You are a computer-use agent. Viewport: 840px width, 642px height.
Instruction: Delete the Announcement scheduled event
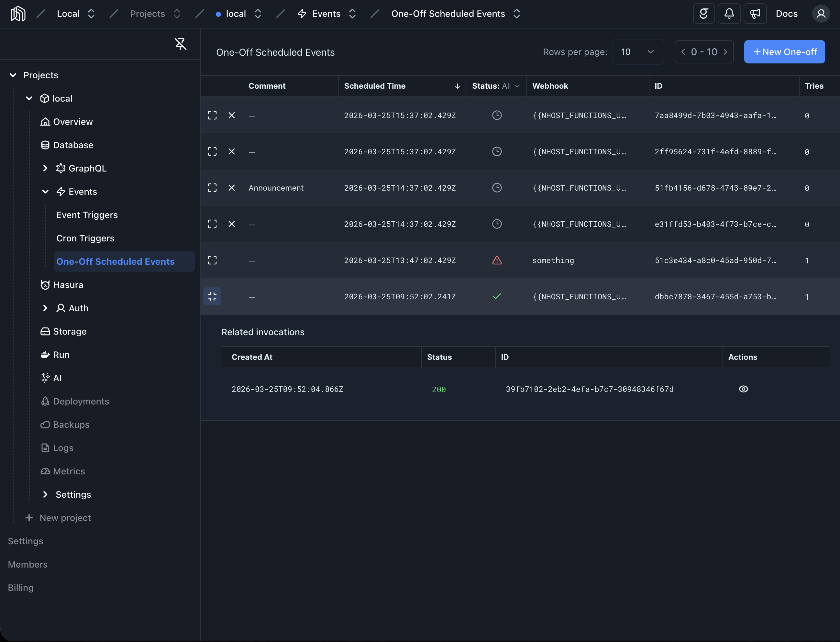coord(232,188)
